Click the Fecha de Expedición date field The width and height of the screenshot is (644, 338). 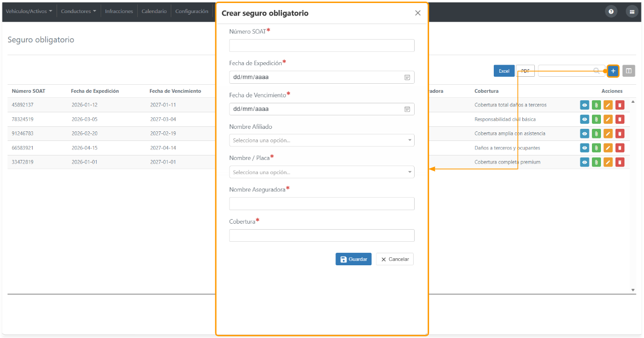point(322,77)
